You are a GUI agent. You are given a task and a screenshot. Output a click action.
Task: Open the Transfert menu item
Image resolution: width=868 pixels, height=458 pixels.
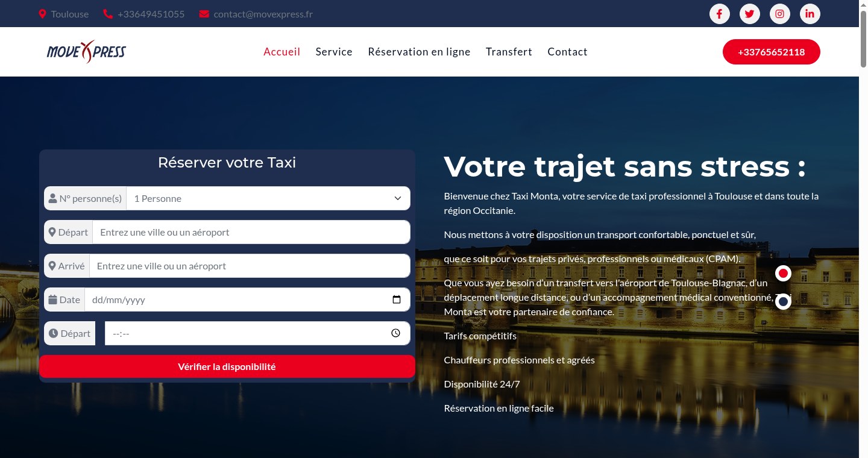click(509, 52)
